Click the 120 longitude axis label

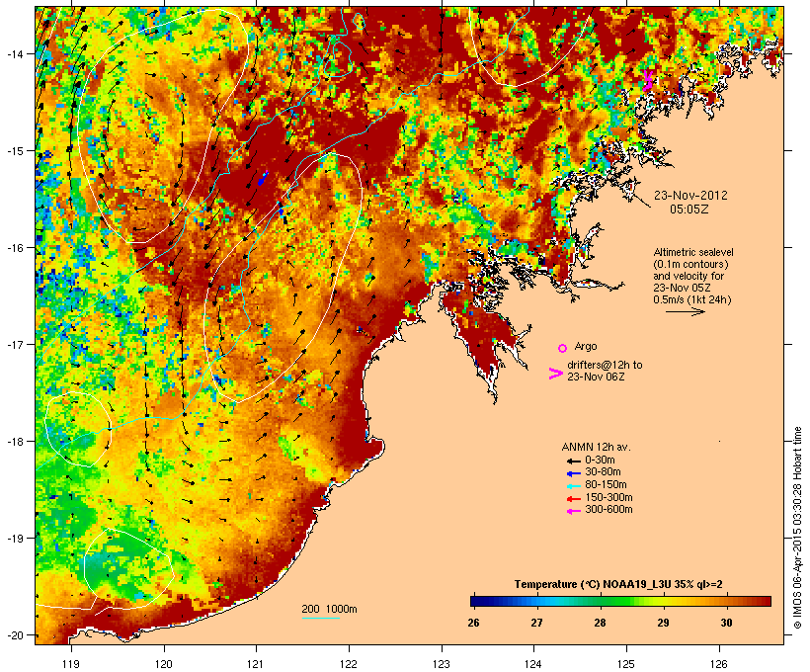click(164, 664)
